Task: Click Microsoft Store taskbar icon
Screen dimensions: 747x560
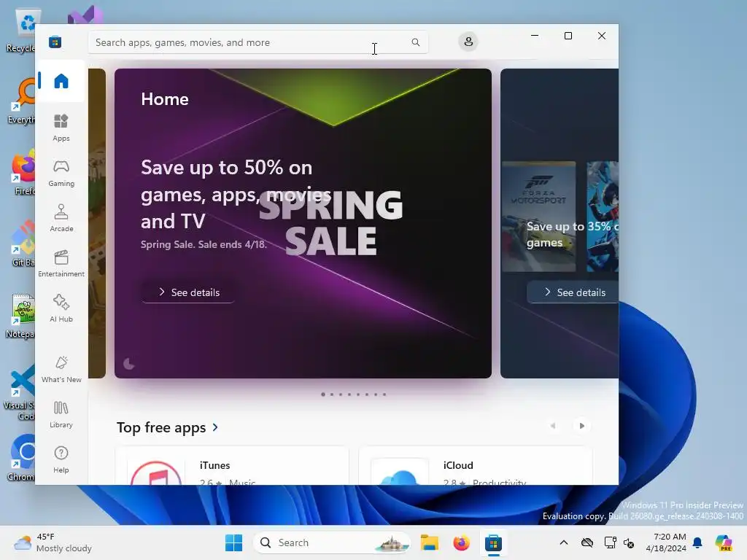Action: coord(494,542)
